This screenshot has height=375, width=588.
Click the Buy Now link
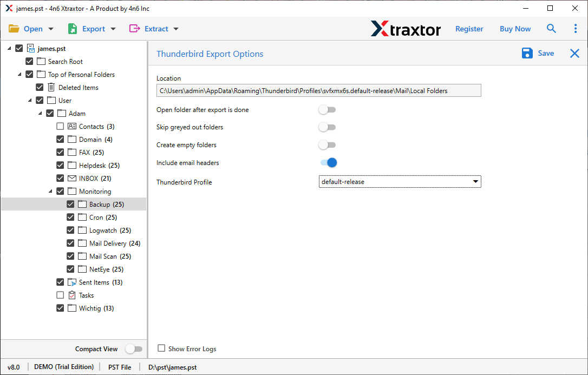[x=515, y=28]
